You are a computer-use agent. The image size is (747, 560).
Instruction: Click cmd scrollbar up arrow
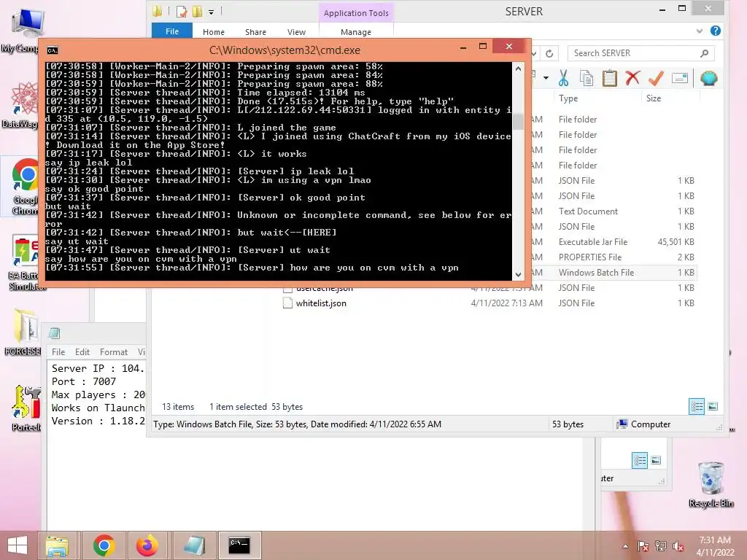coord(518,68)
